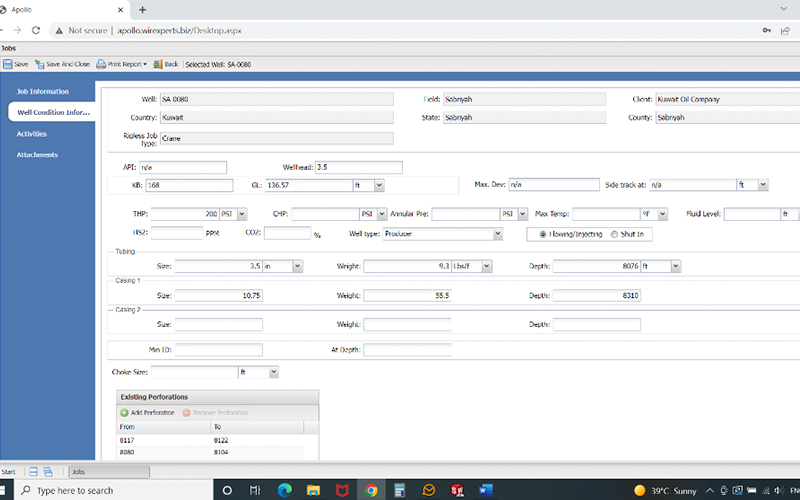Screen dimensions: 800x500
Task: Go forward in browser history
Action: (17, 31)
